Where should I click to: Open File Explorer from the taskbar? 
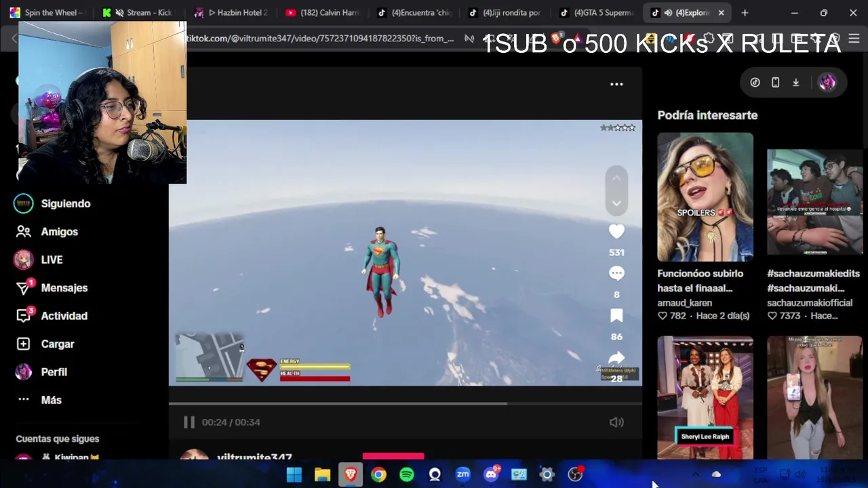(x=322, y=474)
